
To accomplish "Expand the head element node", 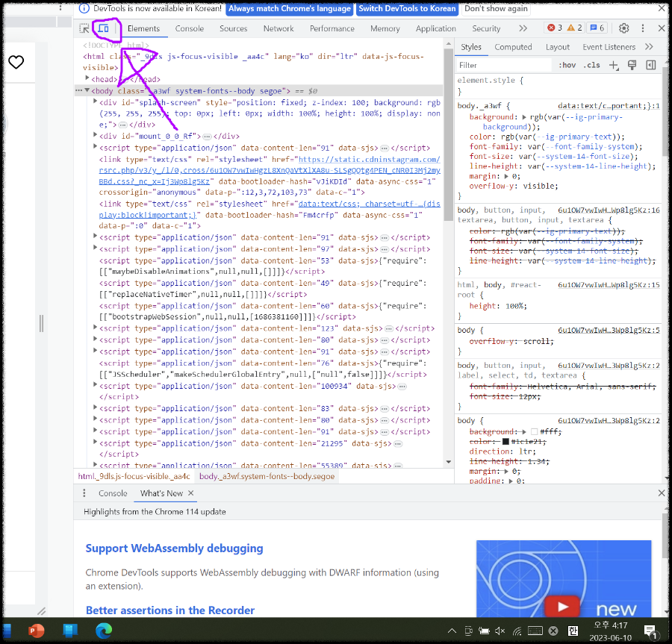I will 87,78.
